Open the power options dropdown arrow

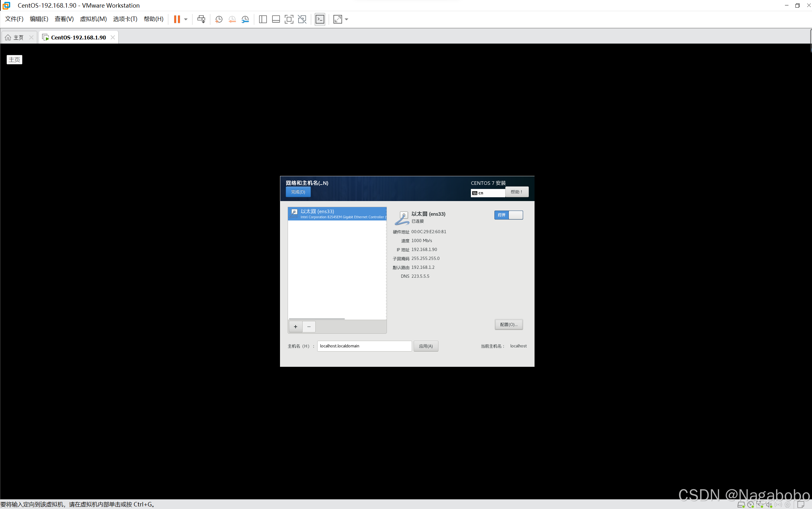pyautogui.click(x=186, y=19)
